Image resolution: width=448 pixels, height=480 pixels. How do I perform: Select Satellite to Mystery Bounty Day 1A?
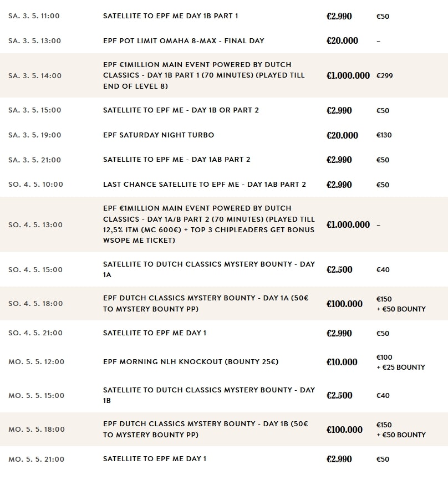pos(209,269)
